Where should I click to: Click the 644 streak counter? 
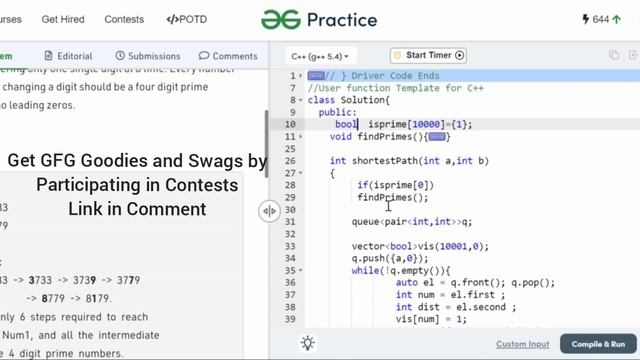click(x=602, y=19)
